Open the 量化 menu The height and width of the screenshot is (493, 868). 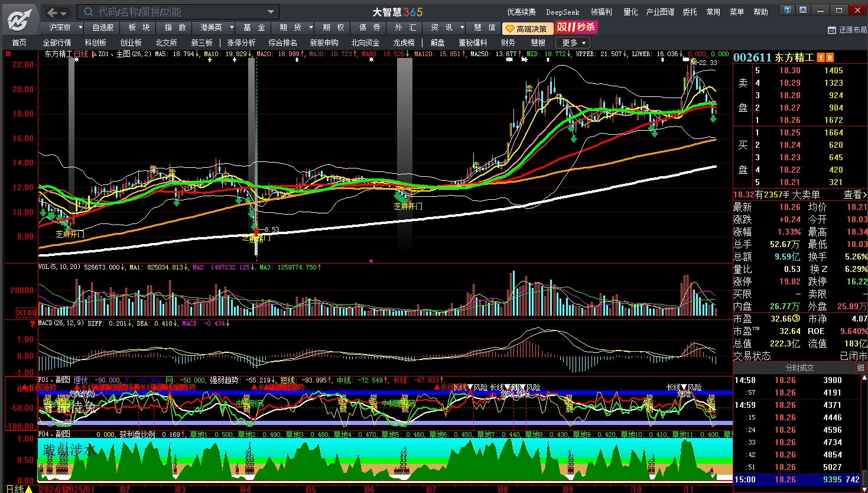[630, 12]
